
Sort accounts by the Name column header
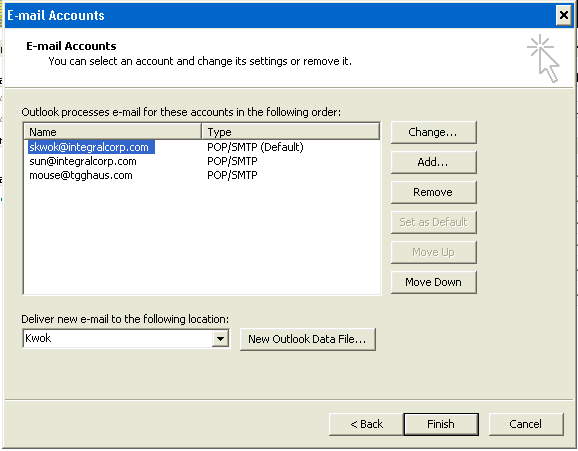(x=113, y=132)
